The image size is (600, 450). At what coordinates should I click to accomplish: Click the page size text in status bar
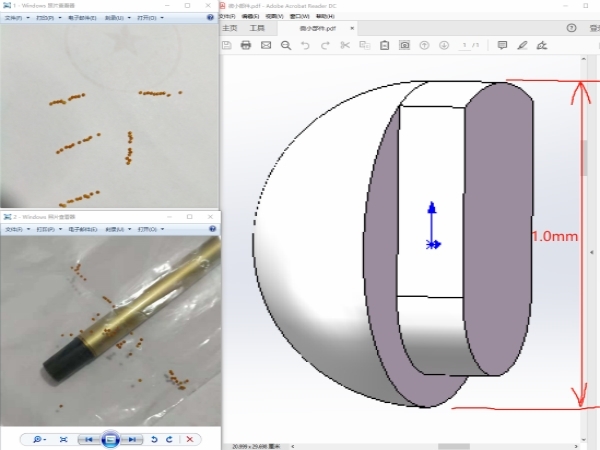[256, 446]
